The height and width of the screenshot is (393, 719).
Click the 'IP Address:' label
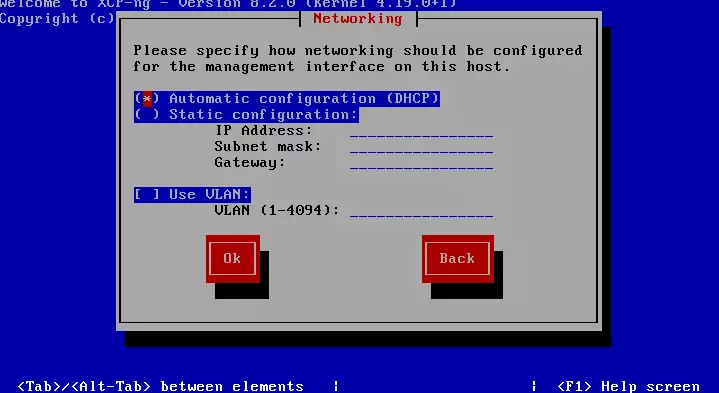pyautogui.click(x=264, y=131)
